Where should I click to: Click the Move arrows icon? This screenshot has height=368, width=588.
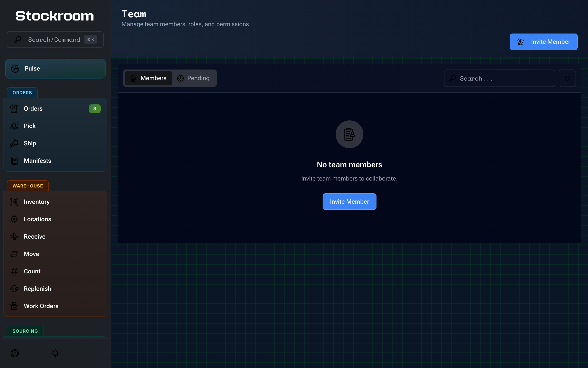[14, 254]
